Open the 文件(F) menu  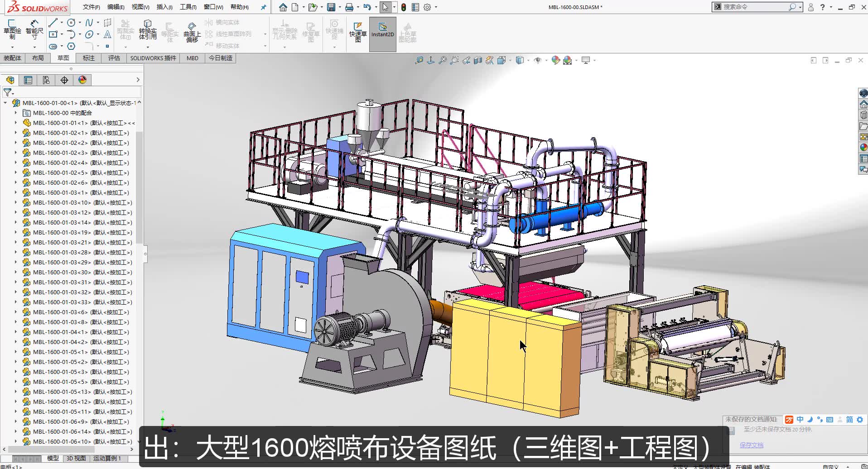point(92,7)
